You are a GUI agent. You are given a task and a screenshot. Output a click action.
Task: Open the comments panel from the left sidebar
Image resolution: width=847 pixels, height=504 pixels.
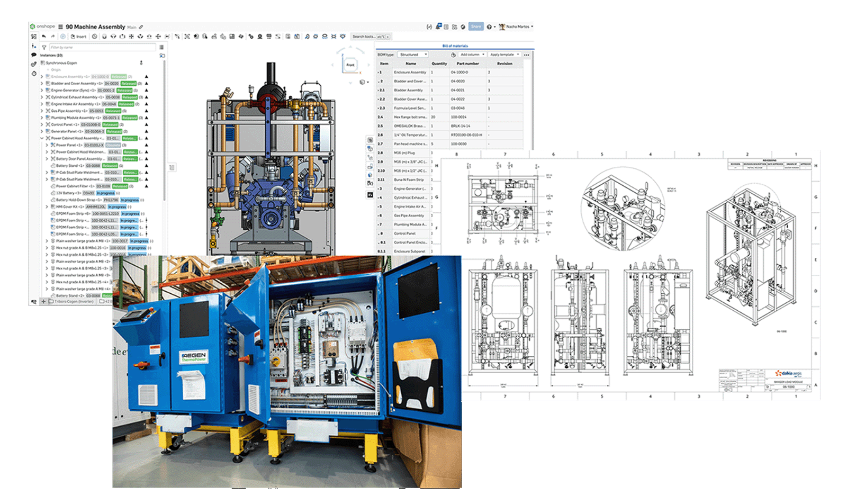(x=33, y=55)
